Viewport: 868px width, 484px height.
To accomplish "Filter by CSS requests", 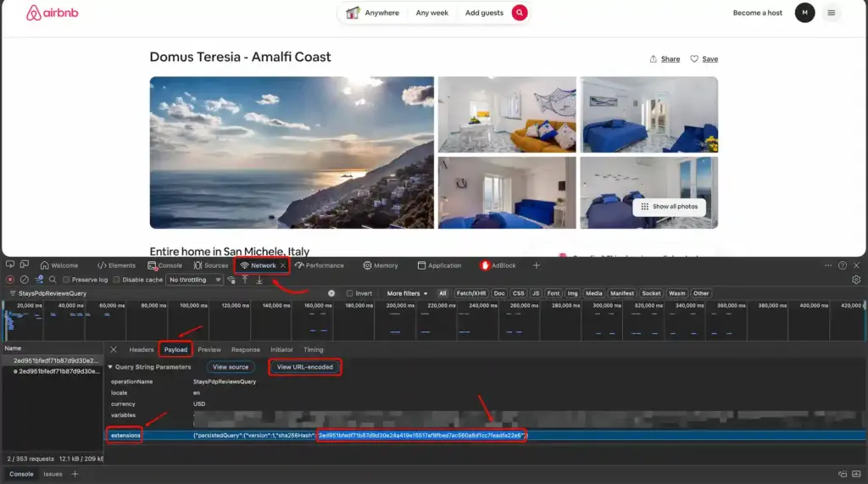I will pyautogui.click(x=518, y=293).
